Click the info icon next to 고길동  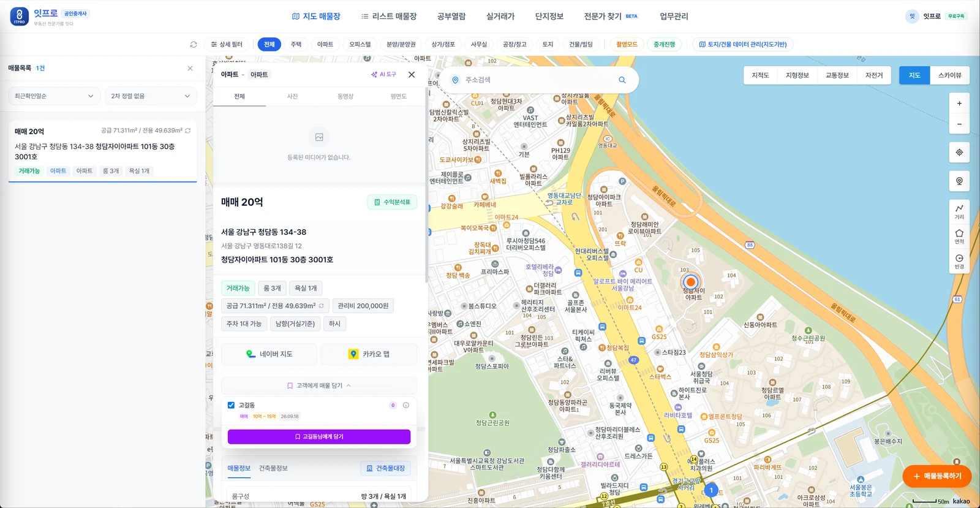(406, 405)
